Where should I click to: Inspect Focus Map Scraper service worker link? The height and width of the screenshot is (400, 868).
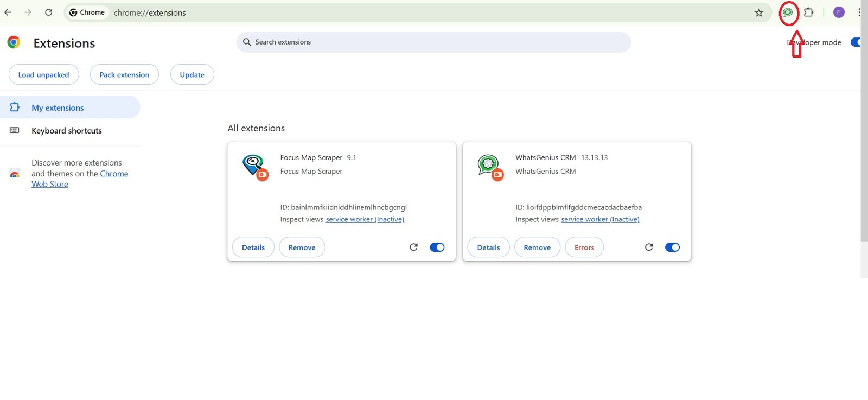tap(365, 219)
